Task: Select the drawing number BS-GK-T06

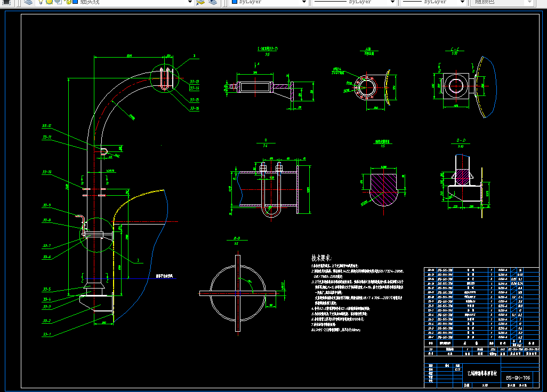Action: (518, 378)
